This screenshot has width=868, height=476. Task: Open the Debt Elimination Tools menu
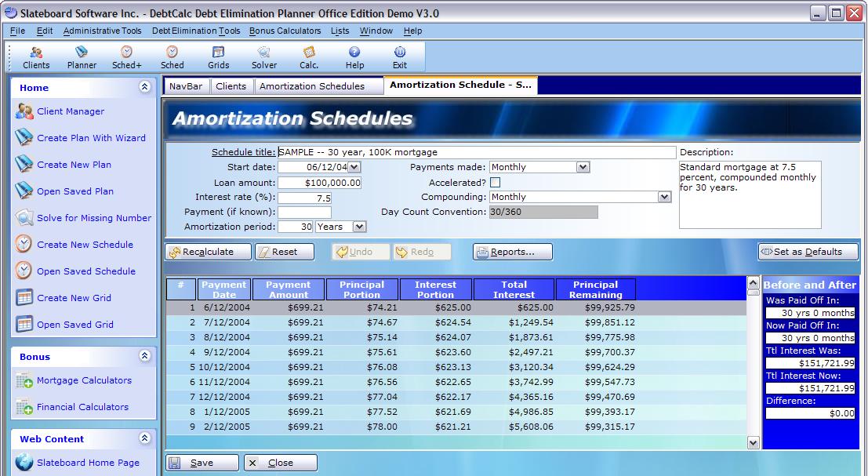pyautogui.click(x=196, y=31)
